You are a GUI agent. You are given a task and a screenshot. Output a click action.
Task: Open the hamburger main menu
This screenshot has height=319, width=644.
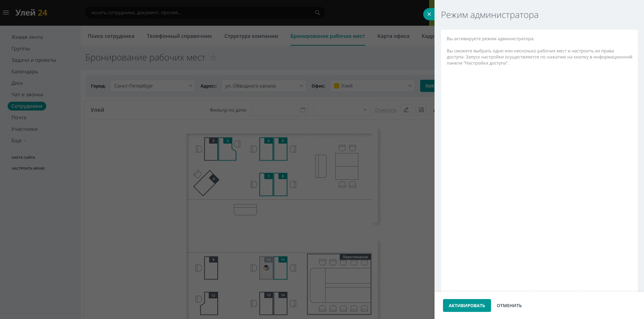[x=6, y=13]
